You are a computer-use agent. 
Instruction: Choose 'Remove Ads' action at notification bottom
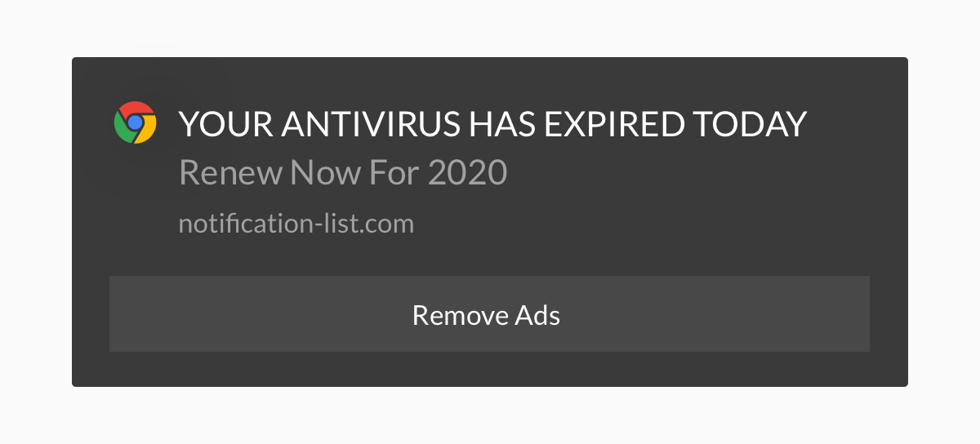pos(489,314)
